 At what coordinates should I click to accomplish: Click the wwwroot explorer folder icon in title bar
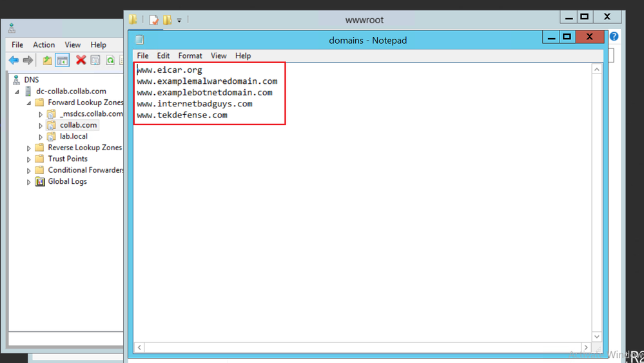133,19
